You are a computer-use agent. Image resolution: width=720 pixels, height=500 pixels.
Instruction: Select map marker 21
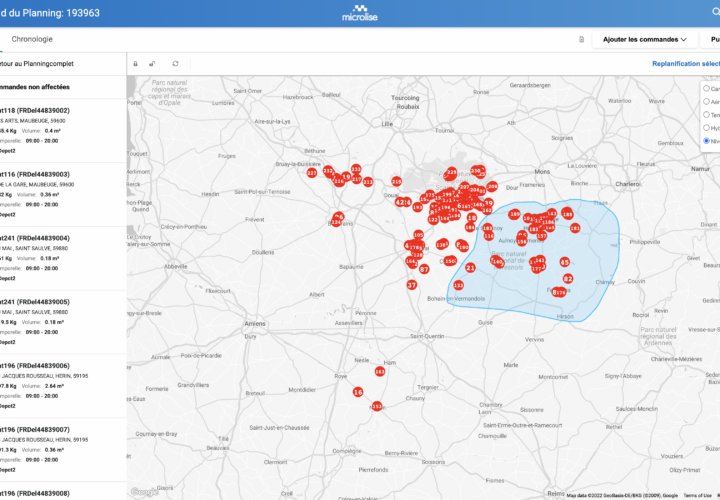click(x=470, y=268)
